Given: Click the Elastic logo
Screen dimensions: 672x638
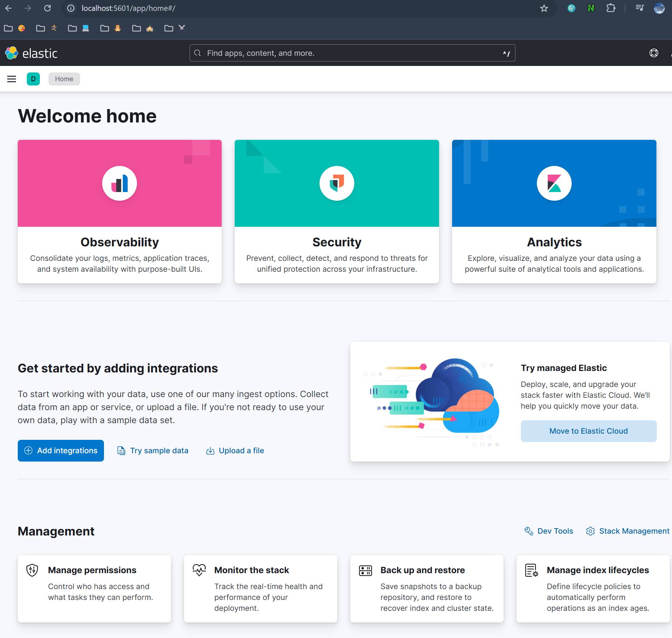Looking at the screenshot, I should pyautogui.click(x=31, y=53).
